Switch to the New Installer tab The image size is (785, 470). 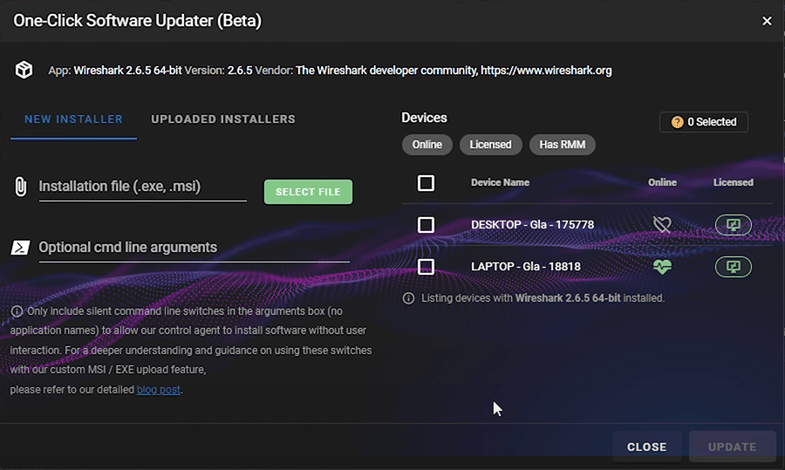[74, 120]
